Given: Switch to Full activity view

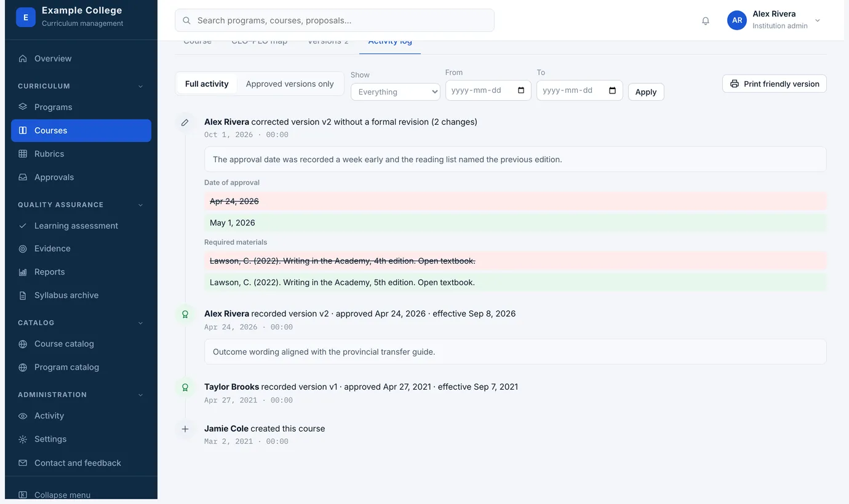Looking at the screenshot, I should point(207,84).
